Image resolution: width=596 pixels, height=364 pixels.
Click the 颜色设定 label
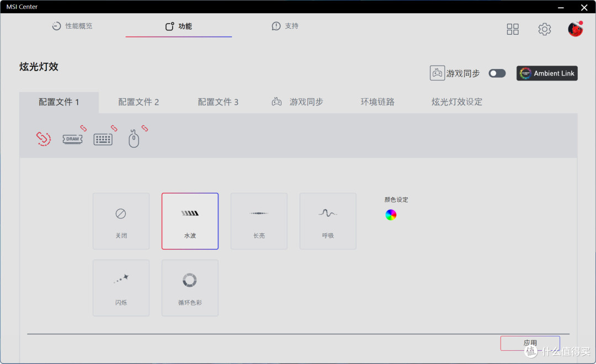(396, 200)
